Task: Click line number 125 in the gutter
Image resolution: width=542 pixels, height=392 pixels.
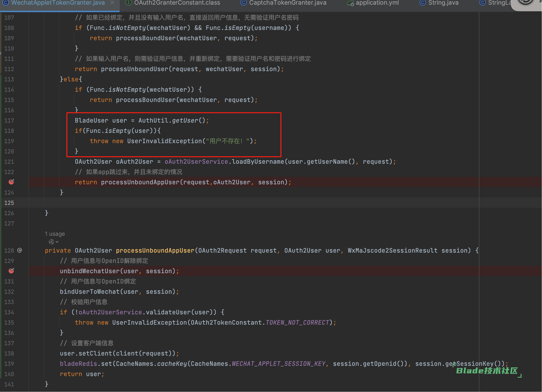Action: (x=9, y=203)
